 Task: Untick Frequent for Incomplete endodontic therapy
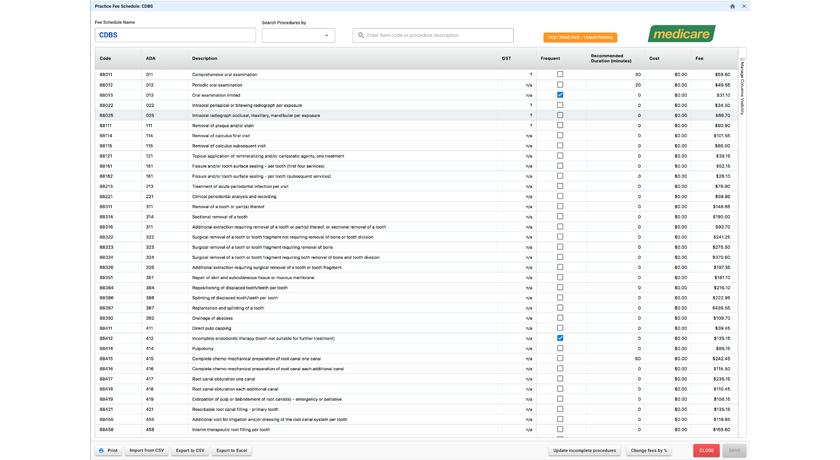coord(560,338)
